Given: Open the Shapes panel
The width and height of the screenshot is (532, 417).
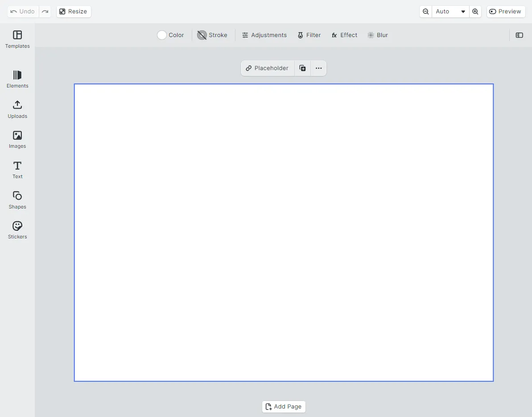Looking at the screenshot, I should (x=17, y=200).
